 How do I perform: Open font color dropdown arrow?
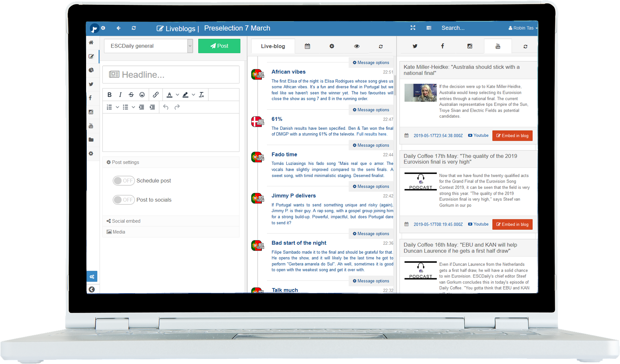(177, 95)
